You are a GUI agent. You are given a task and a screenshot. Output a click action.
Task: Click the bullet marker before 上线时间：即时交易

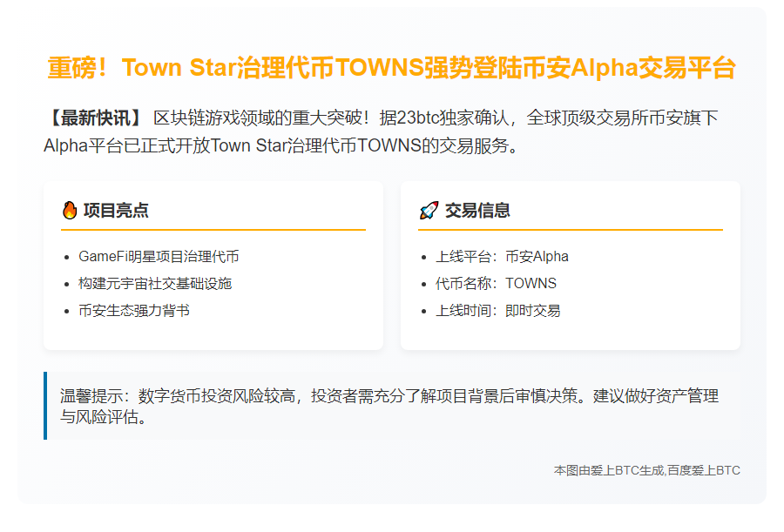coord(424,310)
